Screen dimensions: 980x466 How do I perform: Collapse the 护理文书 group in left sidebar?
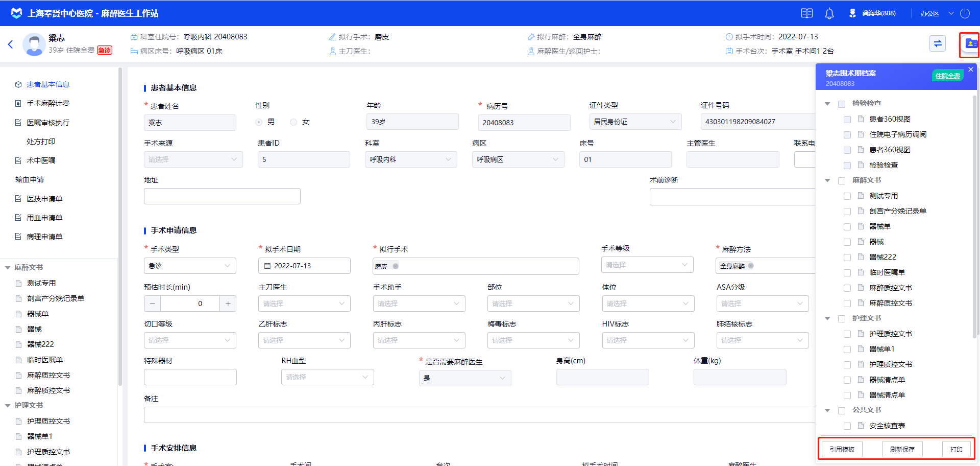coord(8,406)
